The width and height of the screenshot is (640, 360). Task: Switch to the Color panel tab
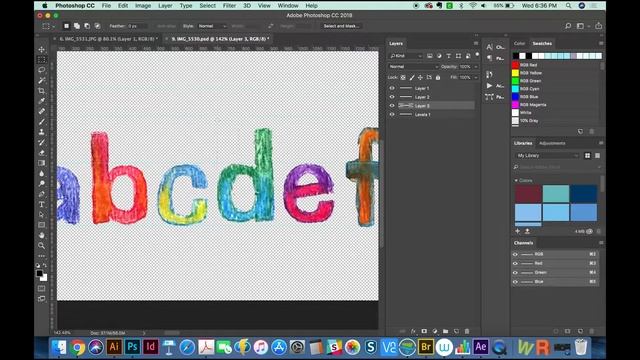click(x=519, y=43)
